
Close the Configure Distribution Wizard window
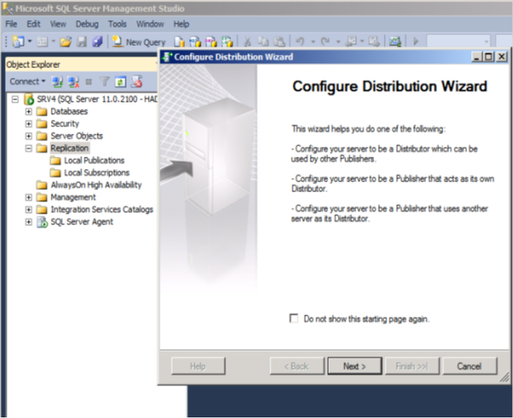pos(502,57)
